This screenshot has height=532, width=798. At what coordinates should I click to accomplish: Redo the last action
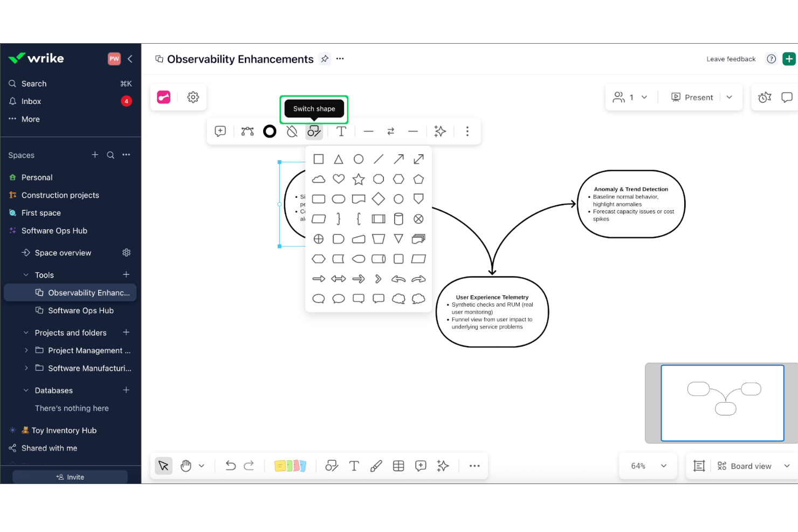click(249, 466)
